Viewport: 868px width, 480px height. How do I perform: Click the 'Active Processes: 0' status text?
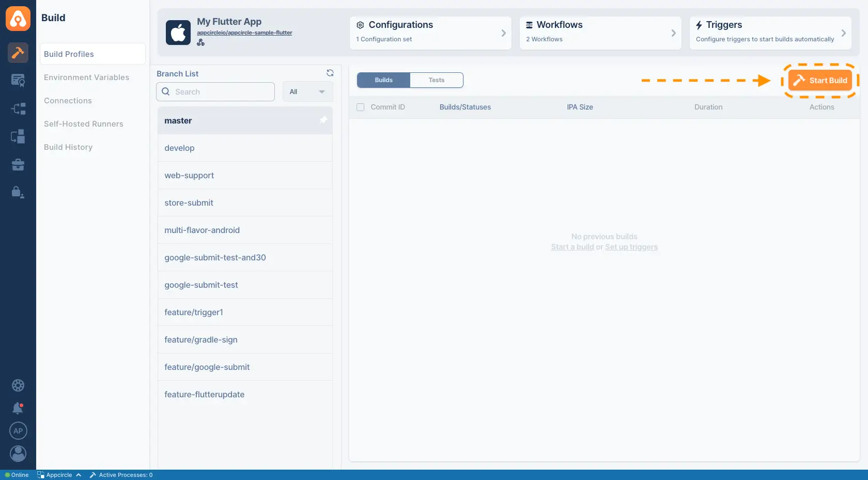pos(126,475)
